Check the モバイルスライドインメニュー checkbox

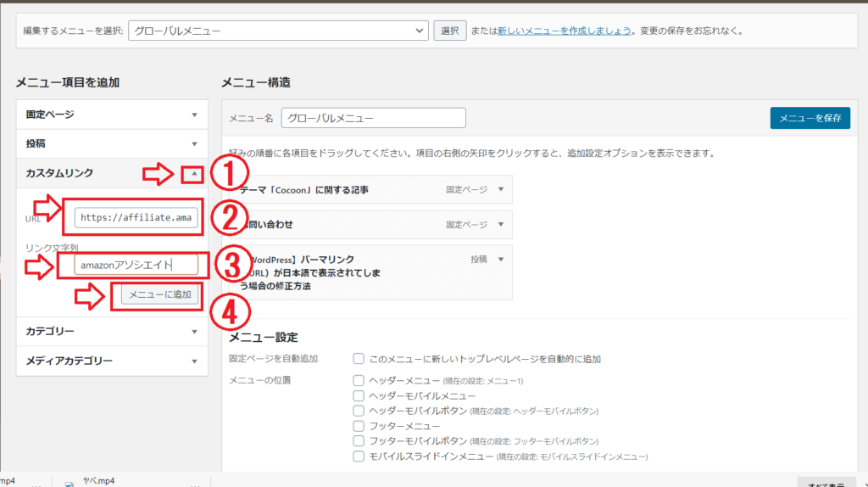pos(359,456)
